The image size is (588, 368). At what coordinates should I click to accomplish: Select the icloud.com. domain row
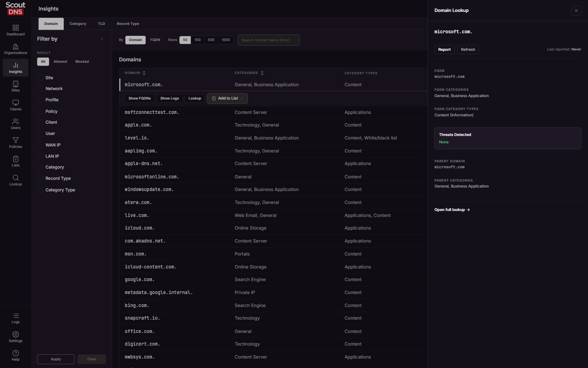point(273,228)
